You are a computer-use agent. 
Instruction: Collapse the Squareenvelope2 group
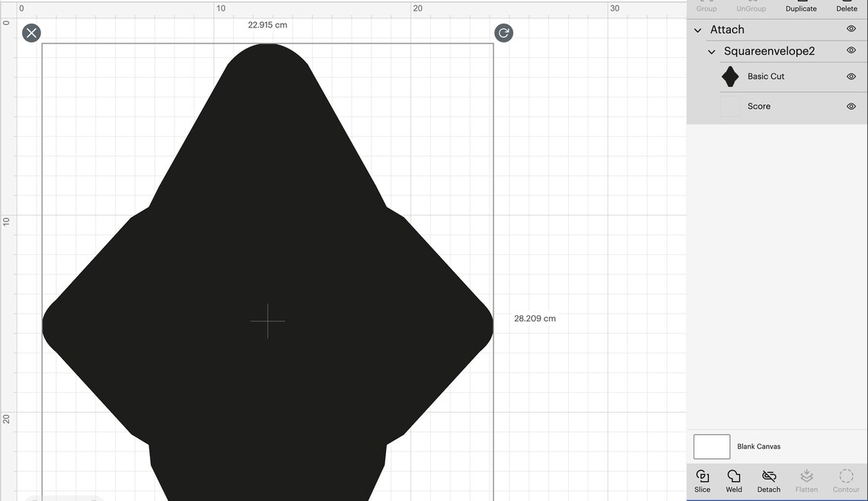(712, 51)
